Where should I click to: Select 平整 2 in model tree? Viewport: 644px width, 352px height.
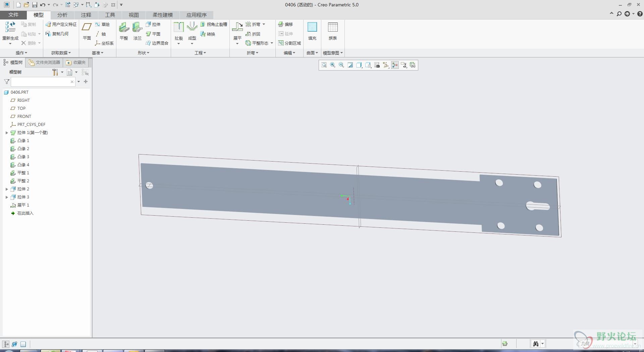tap(20, 181)
